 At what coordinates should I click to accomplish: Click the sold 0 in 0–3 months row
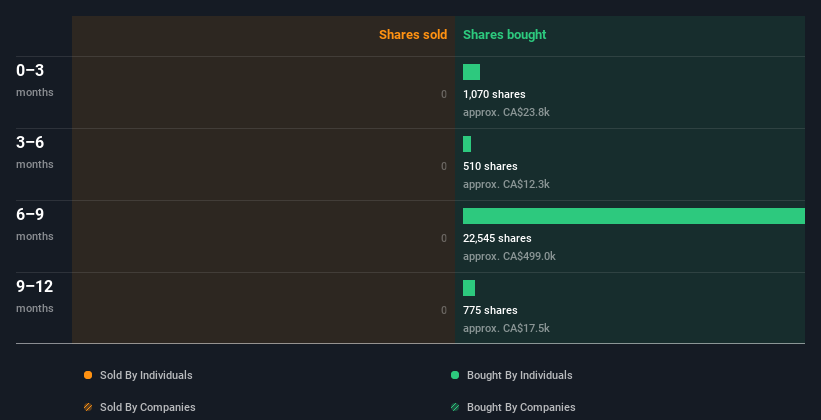[x=444, y=94]
